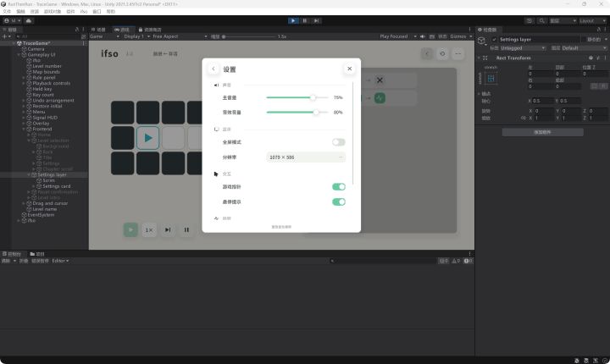Open the Play Focused dropdown

(398, 36)
